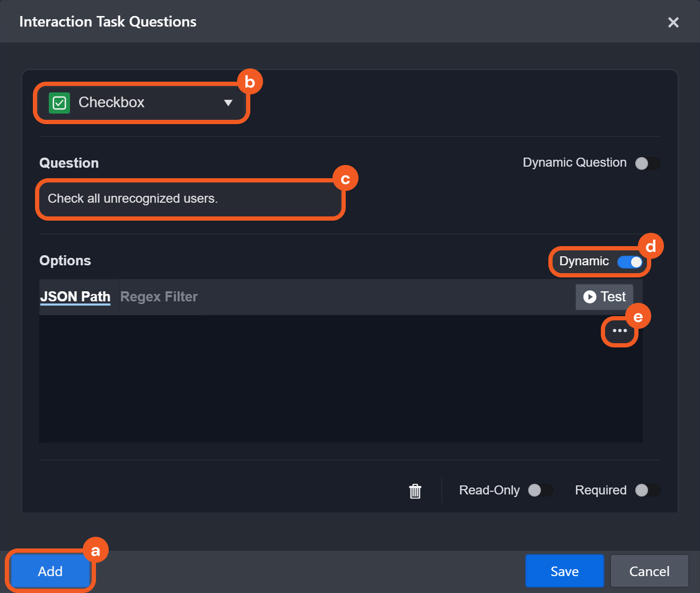This screenshot has height=593, width=700.
Task: Open the ellipsis menu in the editor
Action: coord(619,331)
